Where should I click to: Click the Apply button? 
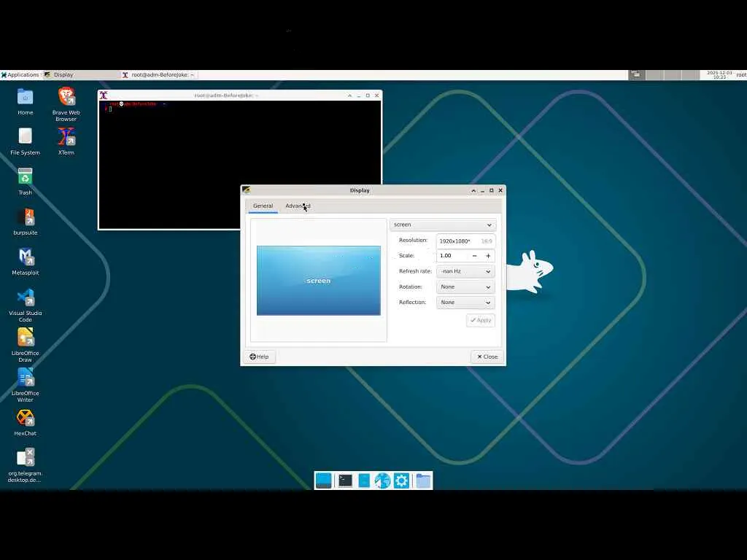tap(480, 320)
